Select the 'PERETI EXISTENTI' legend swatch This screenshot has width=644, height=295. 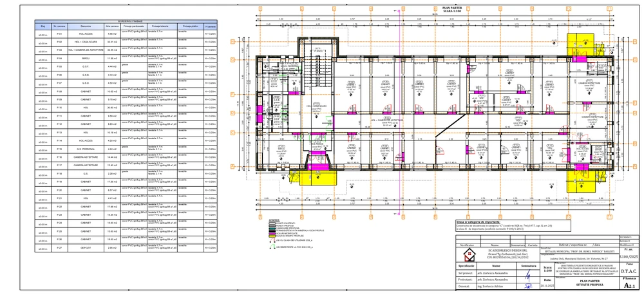tap(272, 223)
